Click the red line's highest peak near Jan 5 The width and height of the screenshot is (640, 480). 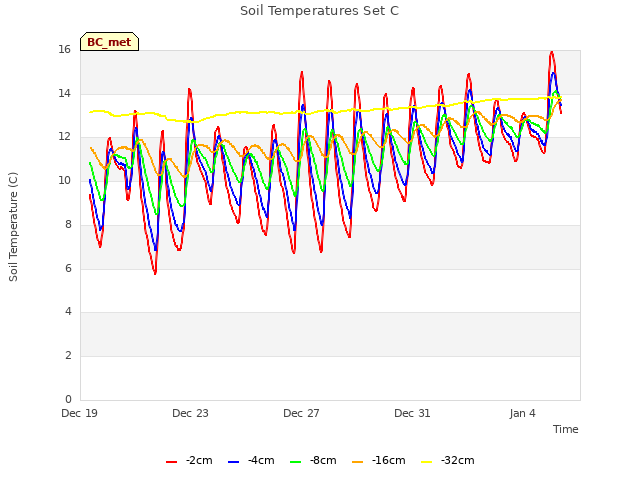[551, 52]
